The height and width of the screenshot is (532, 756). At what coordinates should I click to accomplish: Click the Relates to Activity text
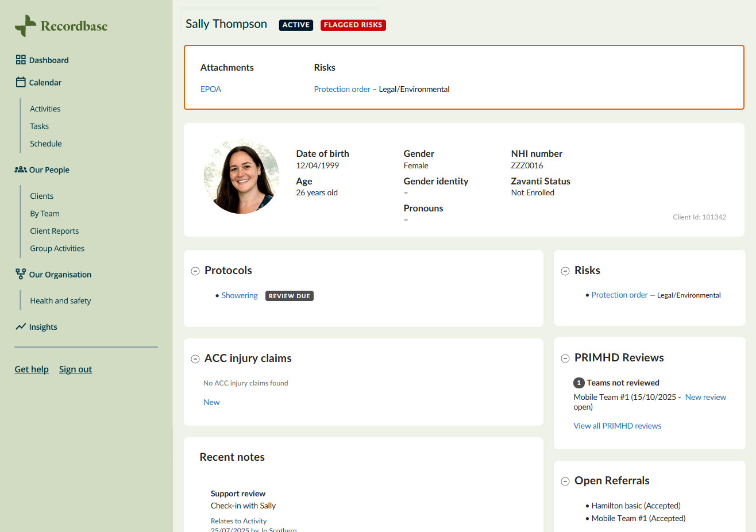[238, 521]
